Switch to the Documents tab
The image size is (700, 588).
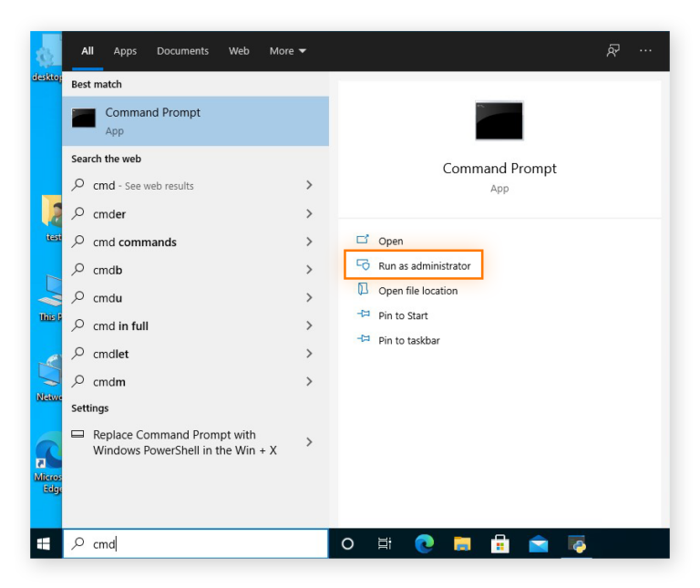(182, 51)
